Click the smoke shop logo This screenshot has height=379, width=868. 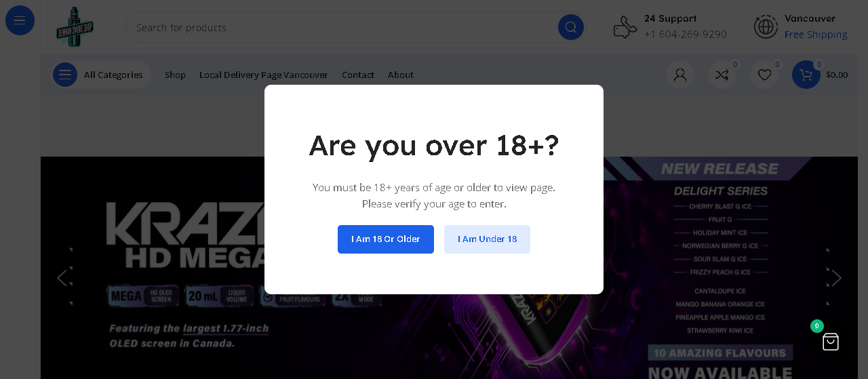[75, 27]
